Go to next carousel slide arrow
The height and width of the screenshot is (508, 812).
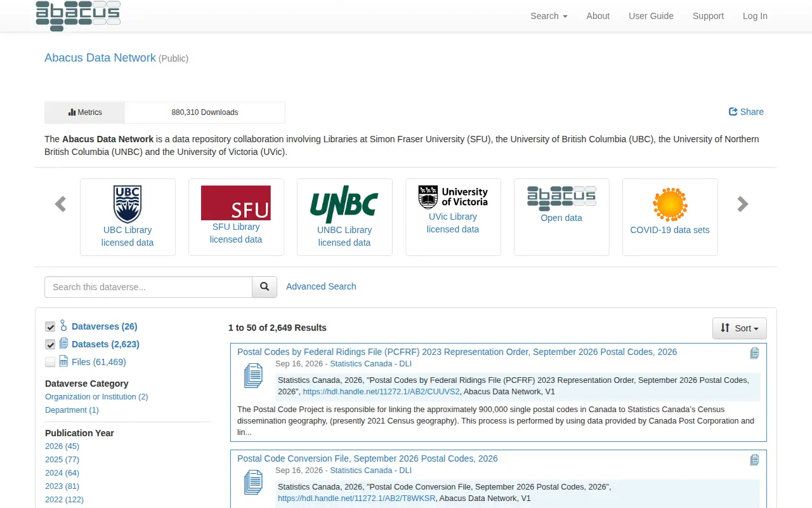743,204
